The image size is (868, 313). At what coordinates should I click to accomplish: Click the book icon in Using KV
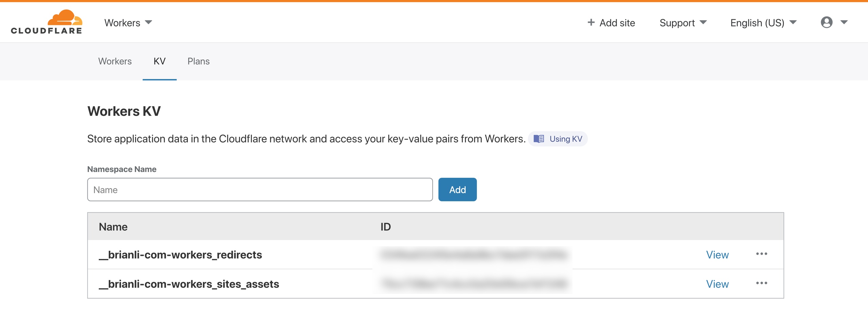coord(539,139)
